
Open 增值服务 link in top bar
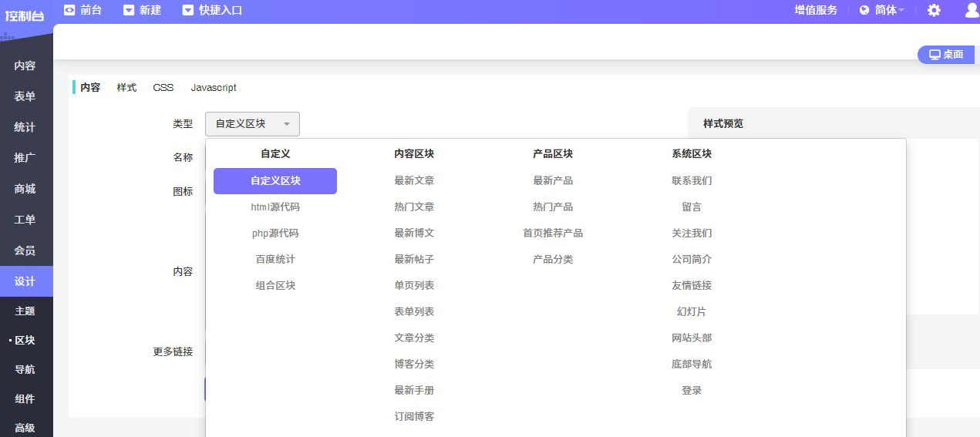816,10
